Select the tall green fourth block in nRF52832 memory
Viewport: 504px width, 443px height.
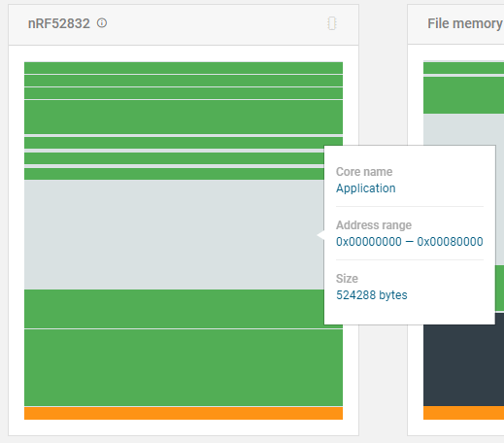[x=184, y=117]
